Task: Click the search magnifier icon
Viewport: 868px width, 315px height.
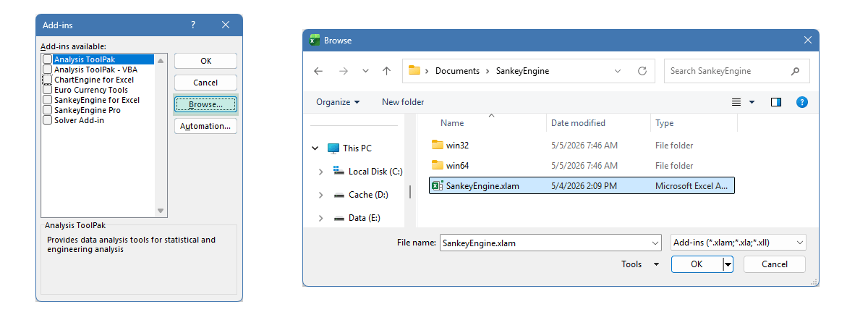Action: pyautogui.click(x=796, y=71)
